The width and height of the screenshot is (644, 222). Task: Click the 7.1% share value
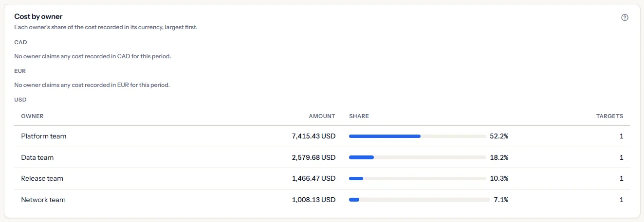501,200
